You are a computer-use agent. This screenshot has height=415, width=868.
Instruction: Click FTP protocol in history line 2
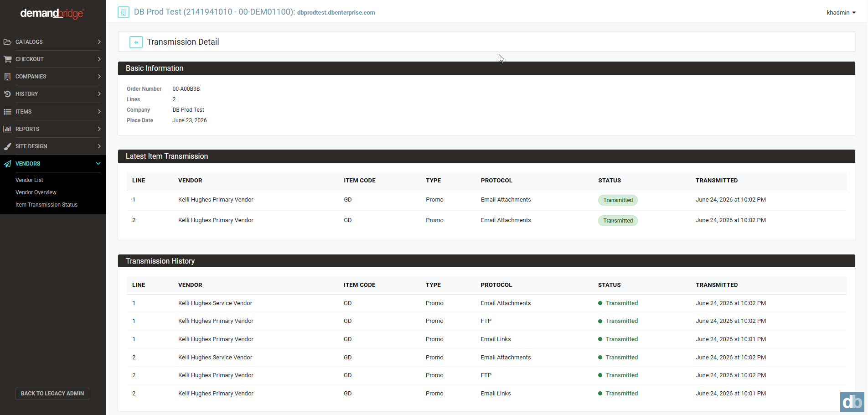point(486,375)
